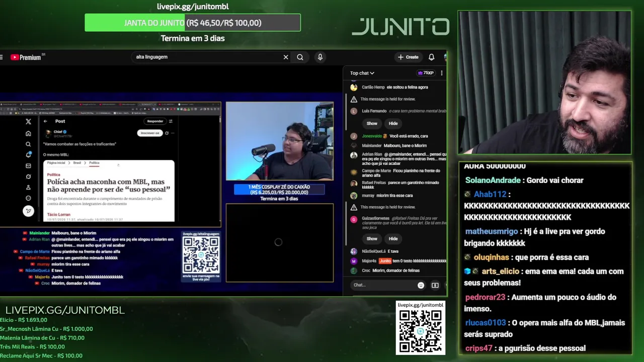644x362 pixels.
Task: Open the post's three-dot more menu
Action: click(173, 133)
